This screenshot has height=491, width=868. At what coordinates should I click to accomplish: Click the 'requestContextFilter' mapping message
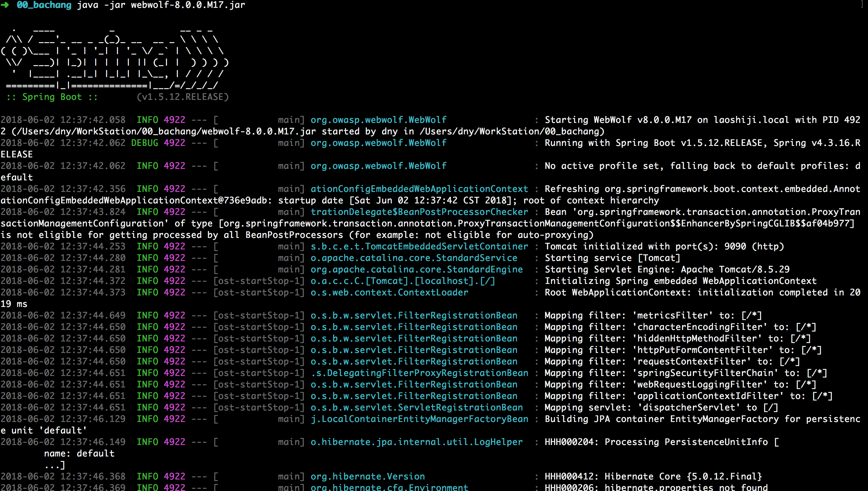(672, 361)
